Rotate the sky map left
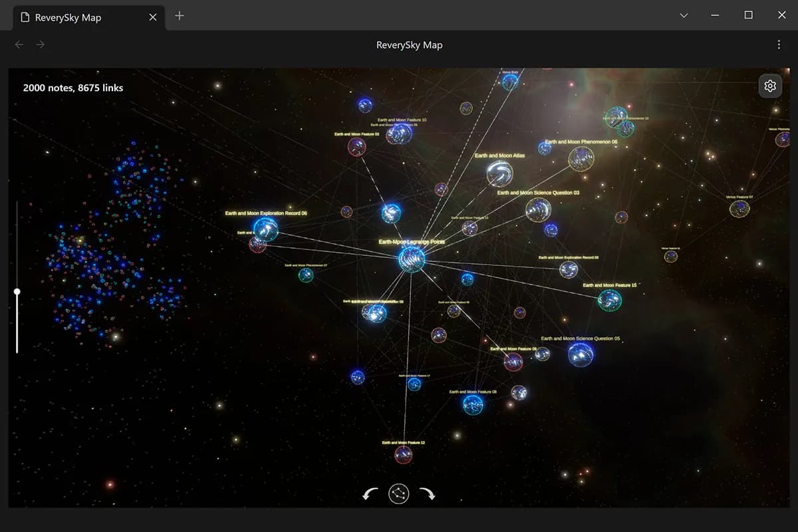 pyautogui.click(x=370, y=494)
